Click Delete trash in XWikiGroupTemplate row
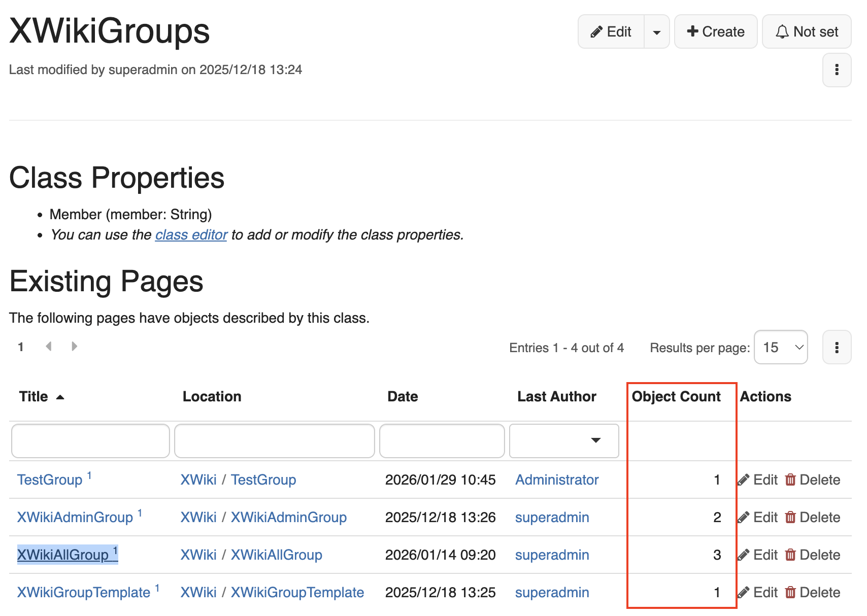The image size is (867, 616). (x=812, y=592)
